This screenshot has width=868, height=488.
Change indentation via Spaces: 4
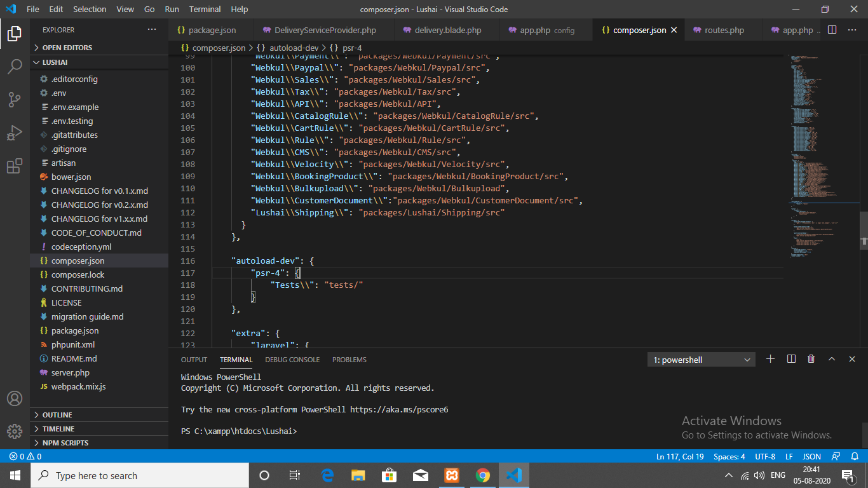[x=729, y=456]
